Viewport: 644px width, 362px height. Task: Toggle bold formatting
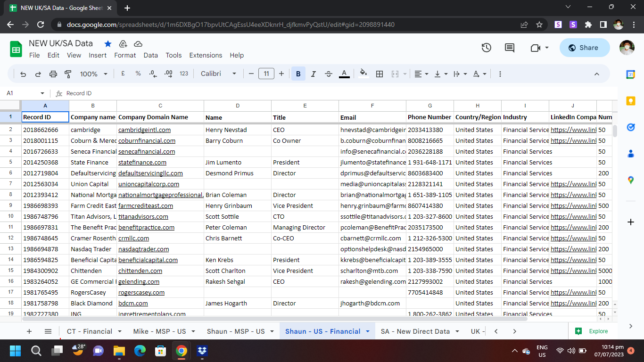pos(298,74)
